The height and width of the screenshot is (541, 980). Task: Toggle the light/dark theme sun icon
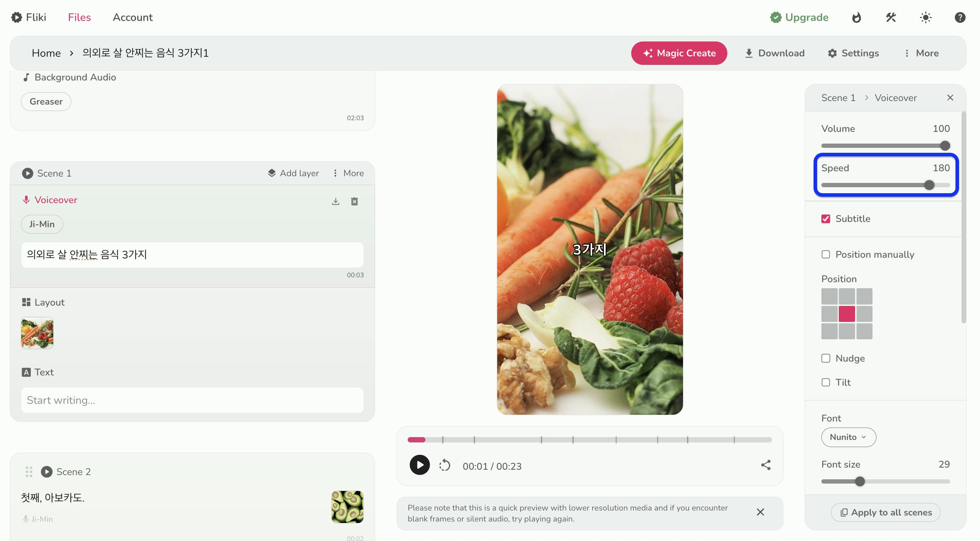click(x=925, y=17)
